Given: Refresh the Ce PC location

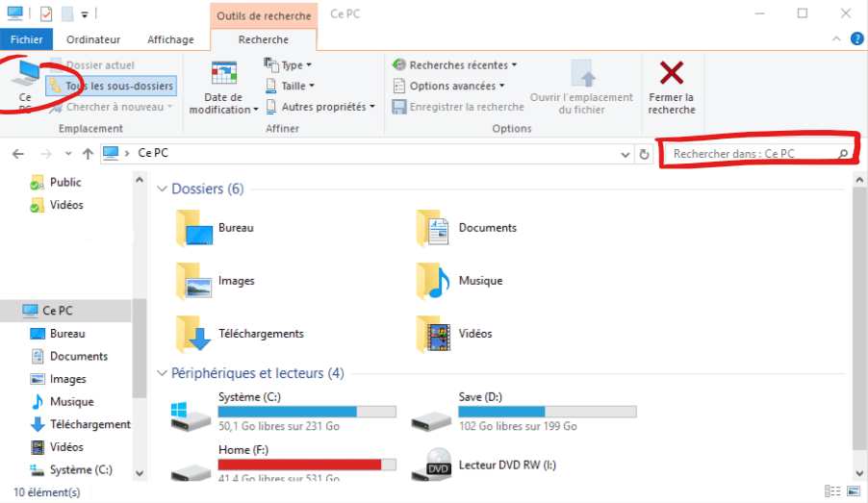Looking at the screenshot, I should coord(644,154).
